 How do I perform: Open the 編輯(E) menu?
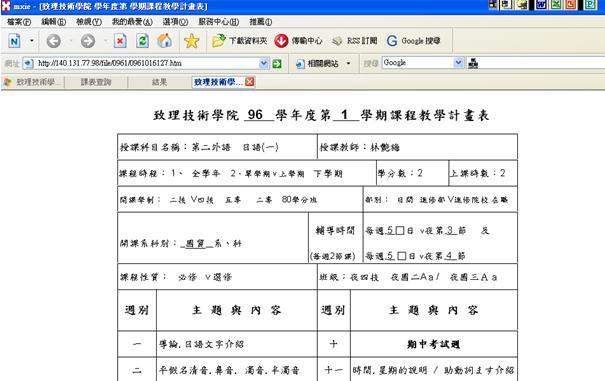click(54, 22)
